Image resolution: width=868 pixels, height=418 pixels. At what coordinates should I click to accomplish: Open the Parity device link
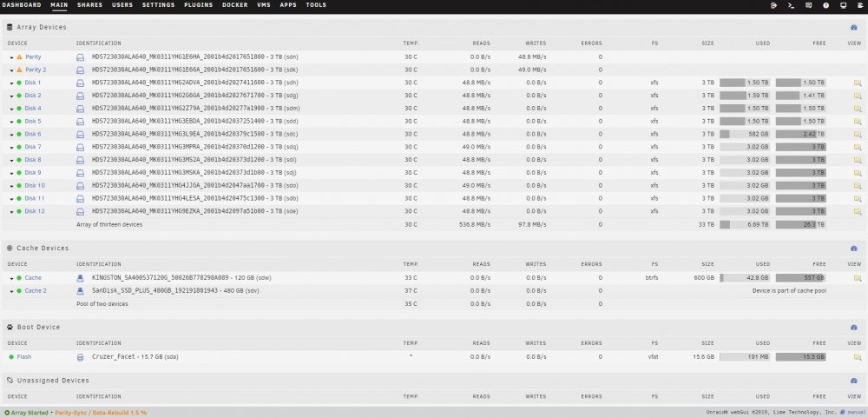(x=33, y=57)
